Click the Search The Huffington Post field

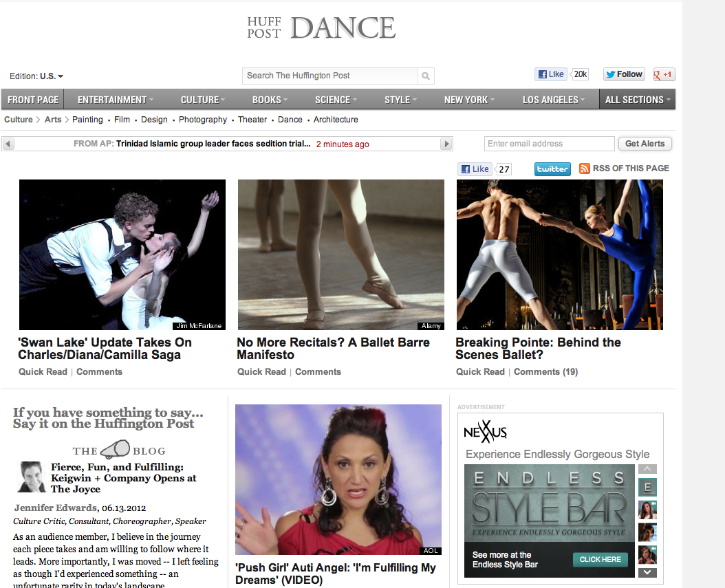[330, 76]
